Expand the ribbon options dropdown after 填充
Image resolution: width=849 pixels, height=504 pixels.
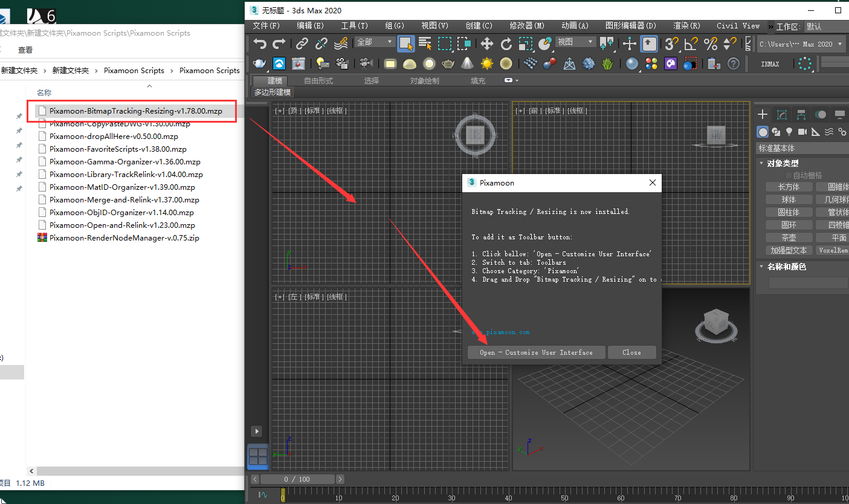pyautogui.click(x=511, y=80)
